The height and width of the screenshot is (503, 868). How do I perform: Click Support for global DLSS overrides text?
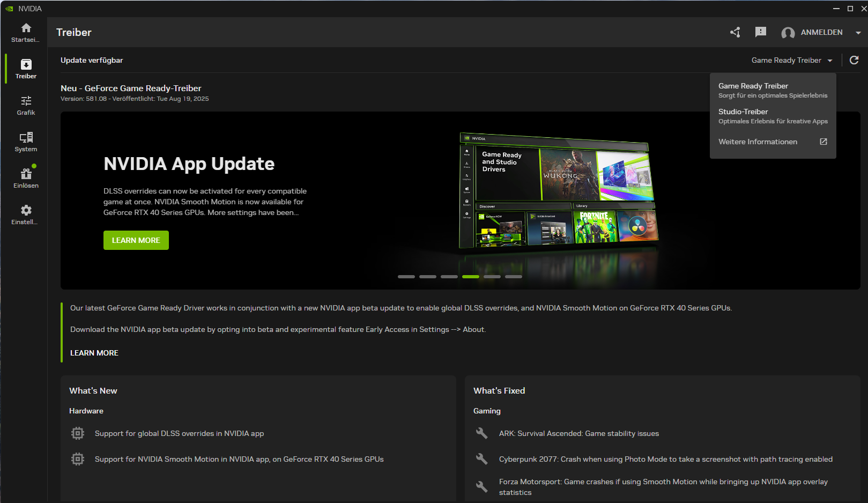(179, 433)
